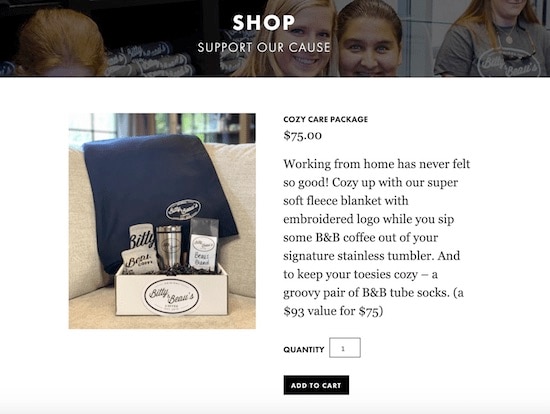Click the SHOP banner heading
The width and height of the screenshot is (550, 414).
coord(263,22)
